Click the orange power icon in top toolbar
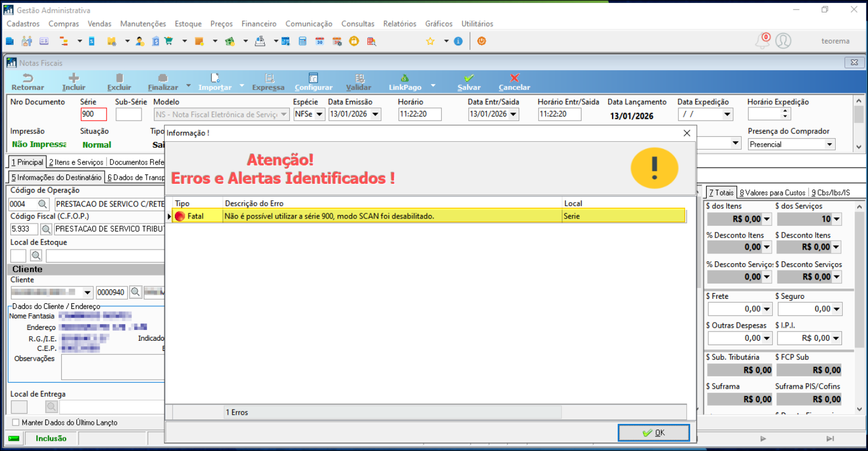868x451 pixels. pos(481,41)
